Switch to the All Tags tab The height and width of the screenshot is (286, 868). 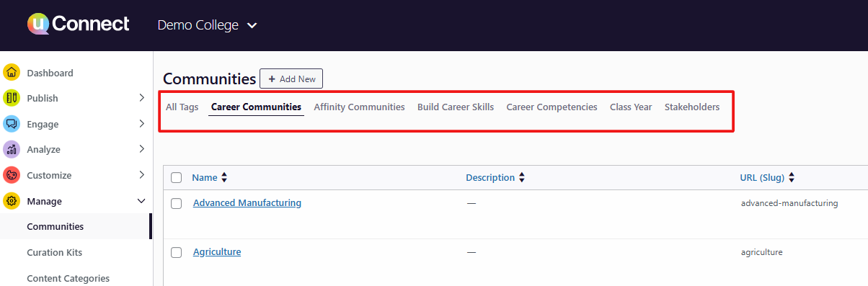(182, 107)
